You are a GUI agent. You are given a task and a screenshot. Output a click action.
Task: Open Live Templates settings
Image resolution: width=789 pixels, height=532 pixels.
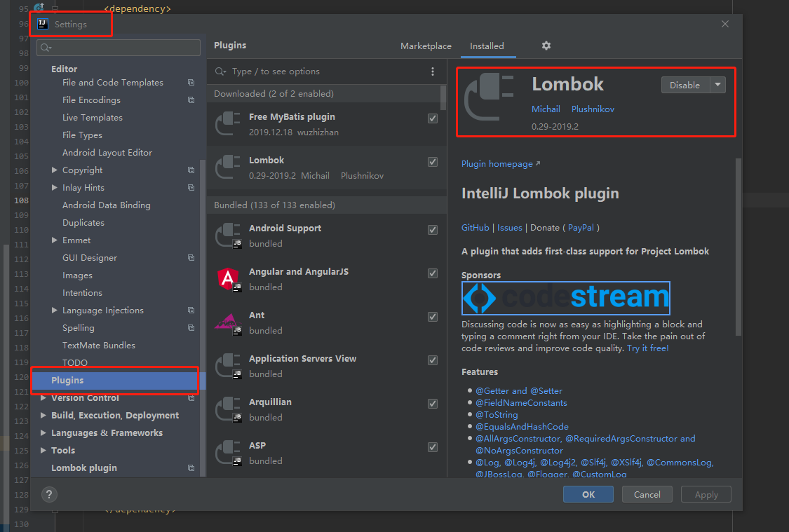click(x=92, y=118)
